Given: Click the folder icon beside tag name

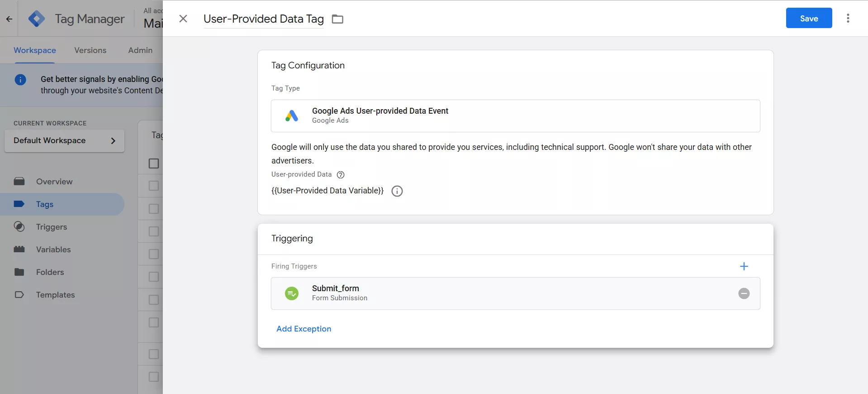Looking at the screenshot, I should (x=337, y=19).
